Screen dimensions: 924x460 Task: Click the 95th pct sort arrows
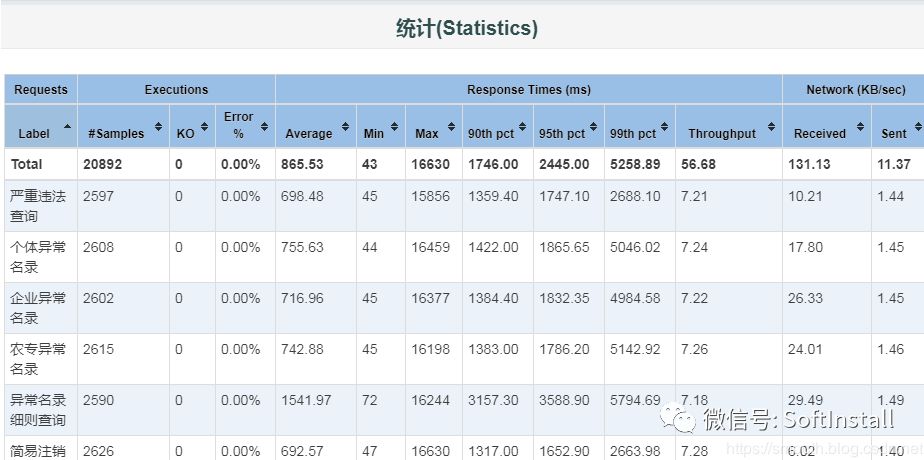click(x=593, y=127)
